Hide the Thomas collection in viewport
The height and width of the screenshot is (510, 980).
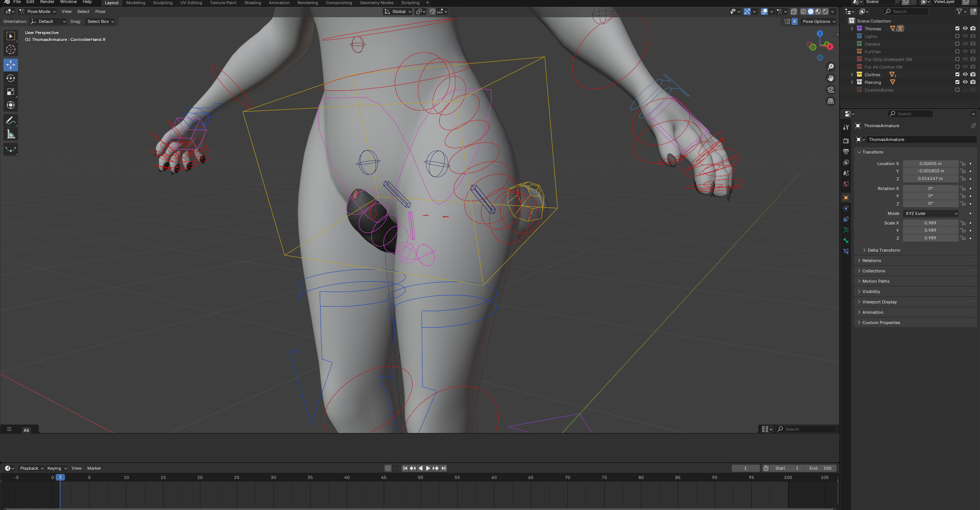[965, 28]
